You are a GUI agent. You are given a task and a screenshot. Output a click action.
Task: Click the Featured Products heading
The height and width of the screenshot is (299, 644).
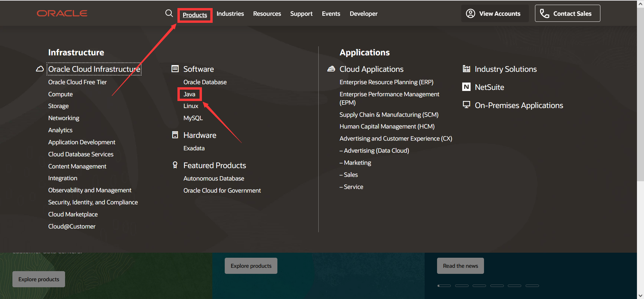tap(215, 165)
